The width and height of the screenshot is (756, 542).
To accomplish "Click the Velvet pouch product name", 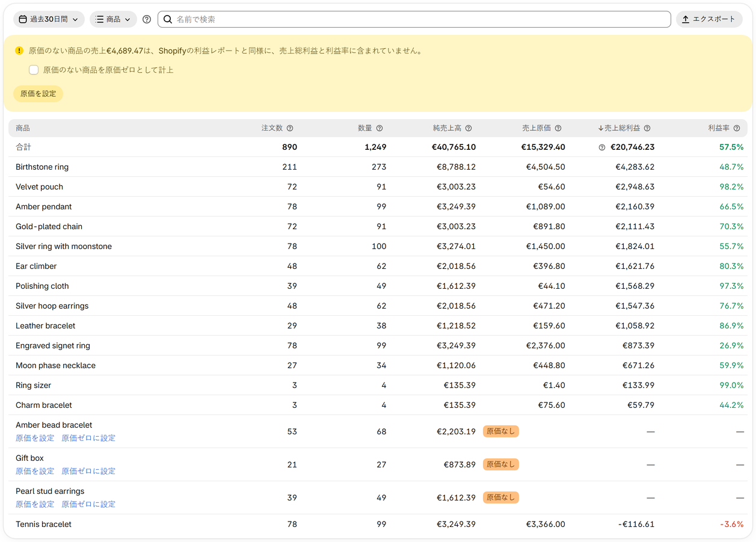I will pos(39,186).
